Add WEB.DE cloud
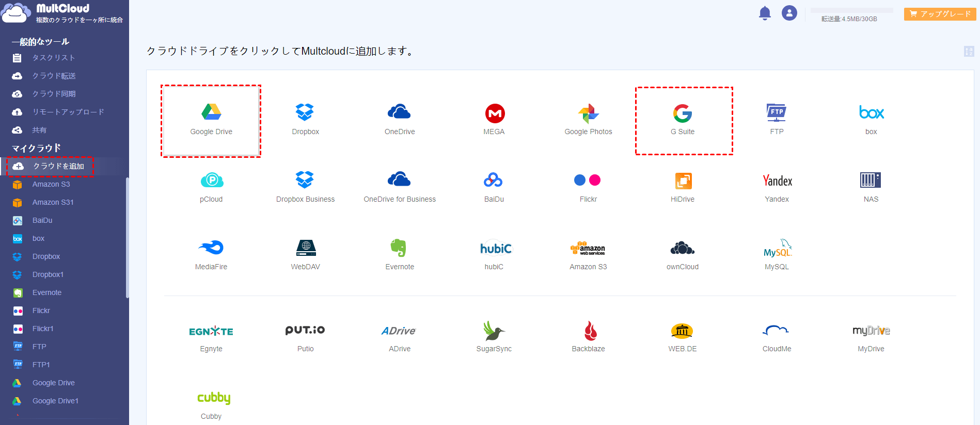980x425 pixels. point(683,338)
